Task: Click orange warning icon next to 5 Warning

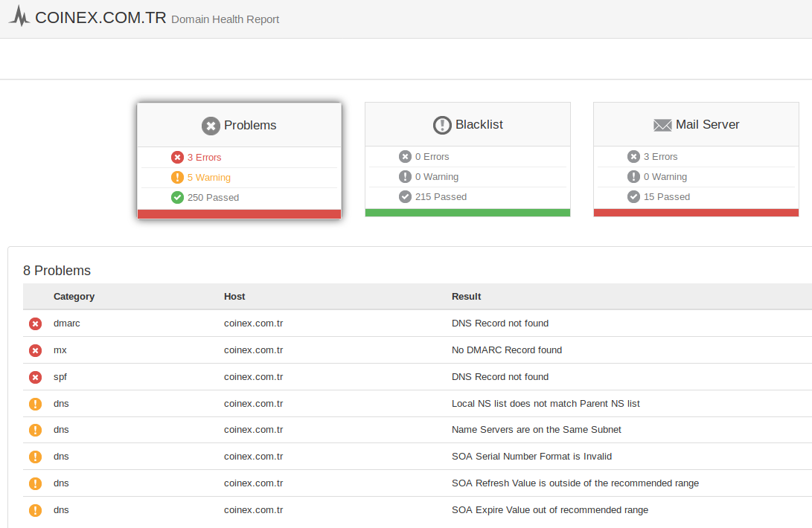Action: 178,178
